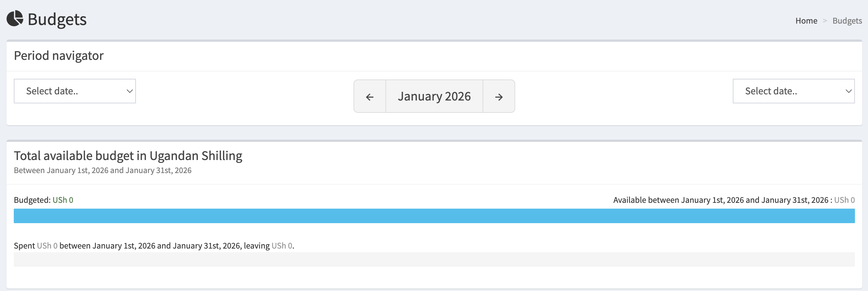Viewport: 868px width, 291px height.
Task: Click the blue available budget progress bar
Action: click(x=435, y=216)
